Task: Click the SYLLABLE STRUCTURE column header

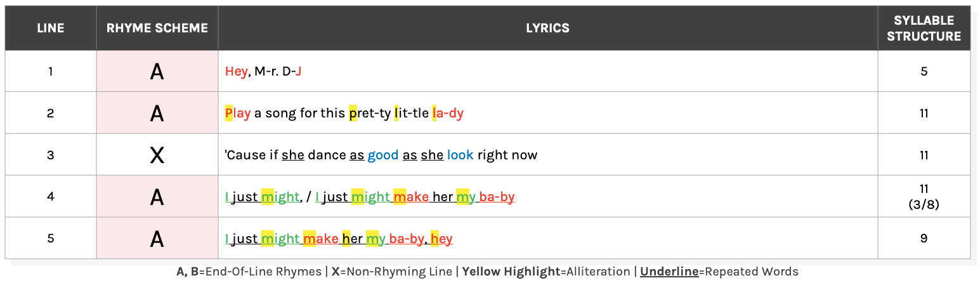Action: 924,29
